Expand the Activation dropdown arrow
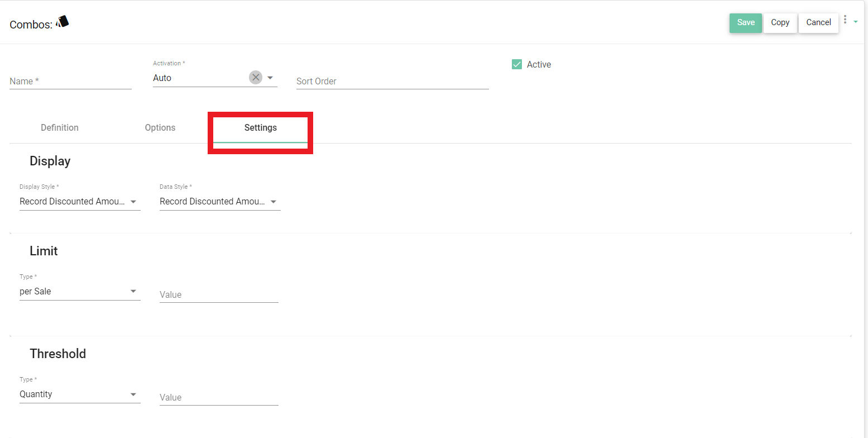 click(270, 78)
